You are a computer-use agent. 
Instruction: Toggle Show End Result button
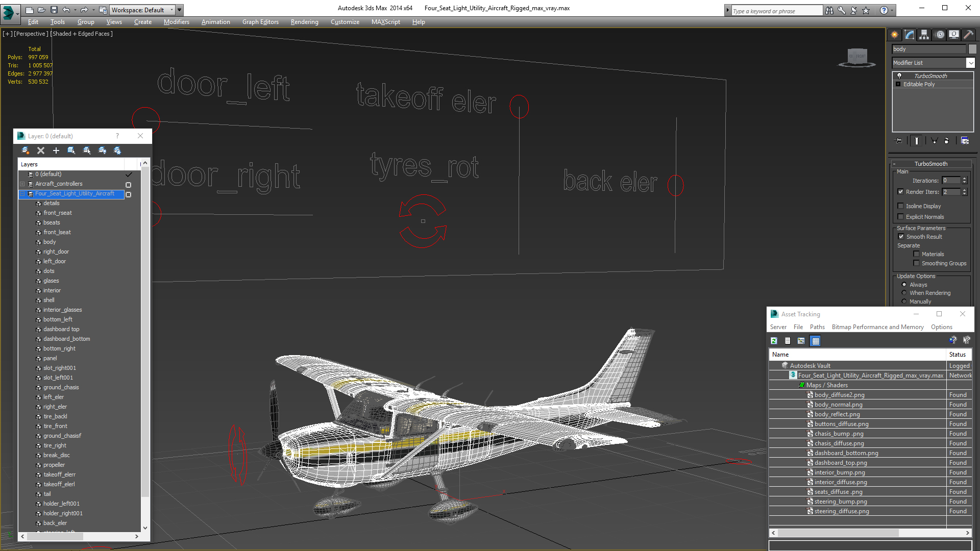[x=917, y=141]
